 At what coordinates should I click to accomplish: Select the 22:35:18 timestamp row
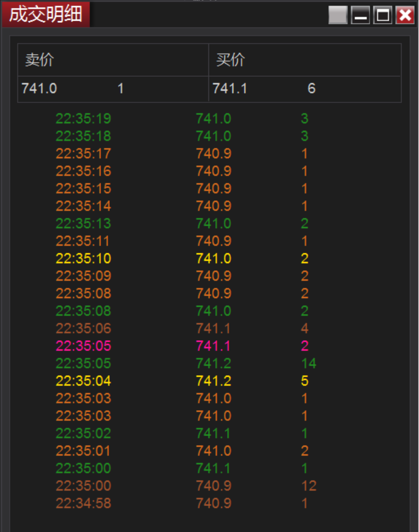83,136
